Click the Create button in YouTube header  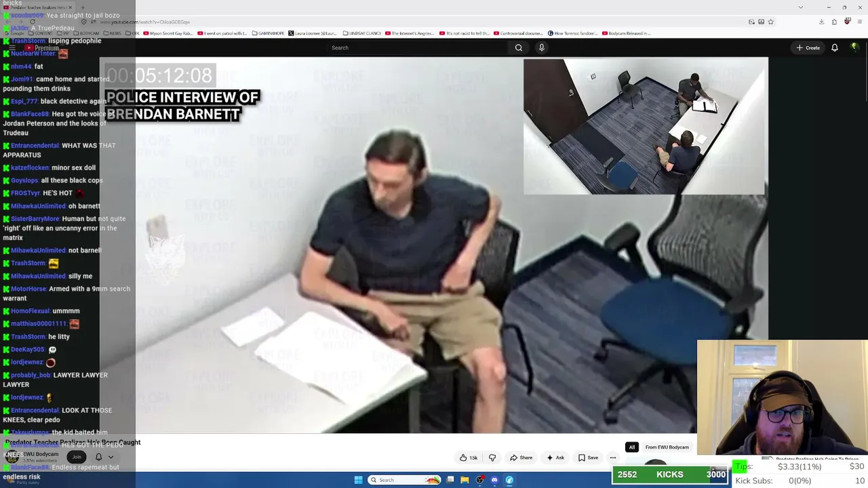tap(808, 47)
